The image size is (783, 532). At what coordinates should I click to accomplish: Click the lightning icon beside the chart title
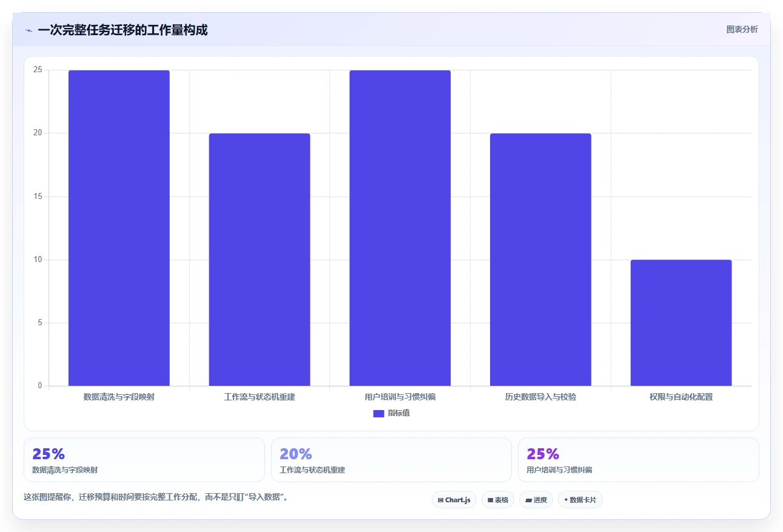[x=29, y=30]
